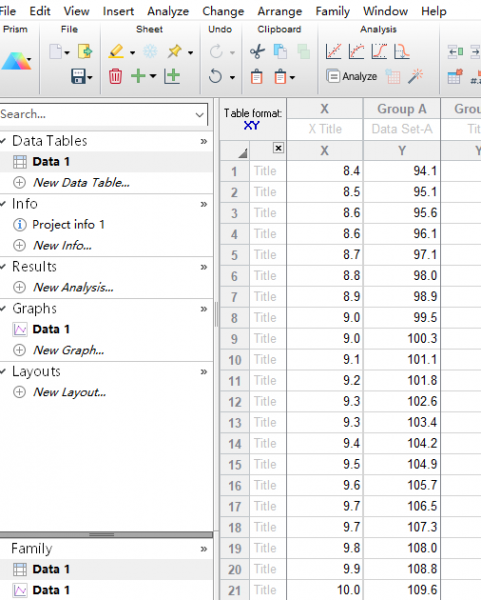This screenshot has width=481, height=600.
Task: Expand the Family panel double chevron
Action: [204, 549]
